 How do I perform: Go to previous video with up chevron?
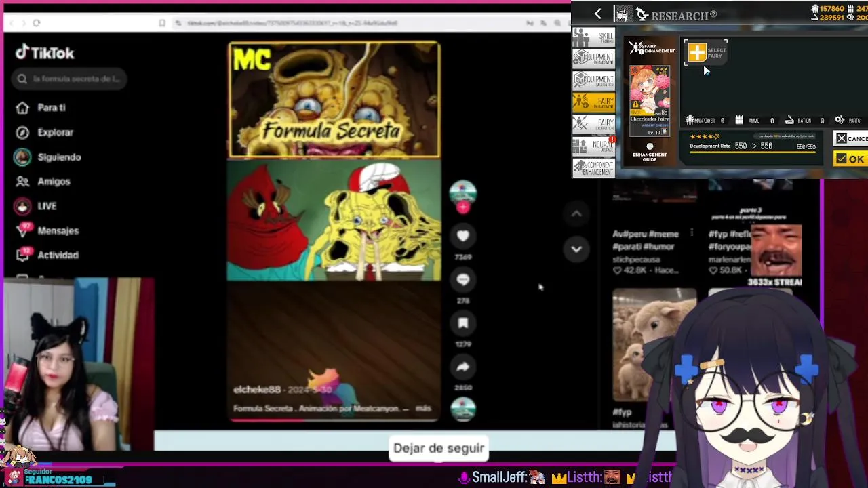pos(576,213)
